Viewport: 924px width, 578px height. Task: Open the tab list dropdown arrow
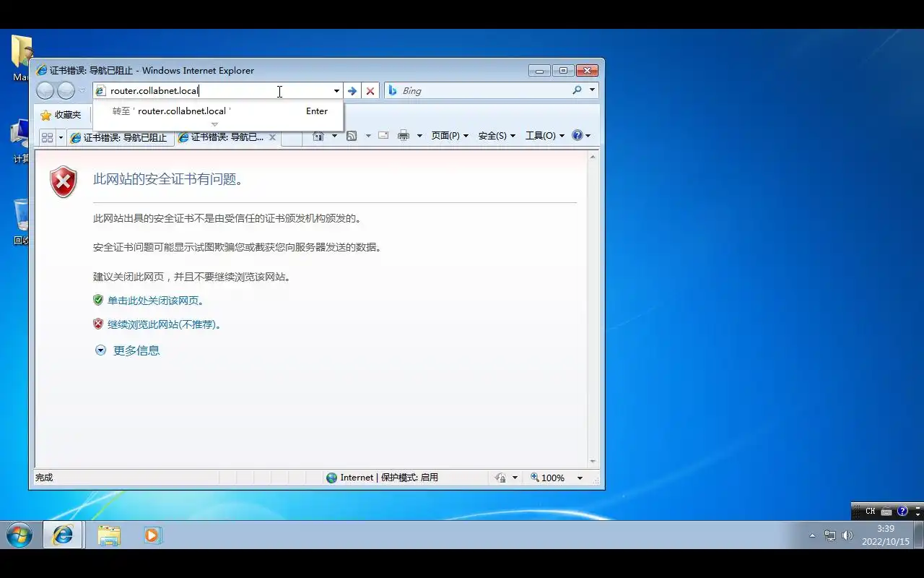pyautogui.click(x=61, y=137)
